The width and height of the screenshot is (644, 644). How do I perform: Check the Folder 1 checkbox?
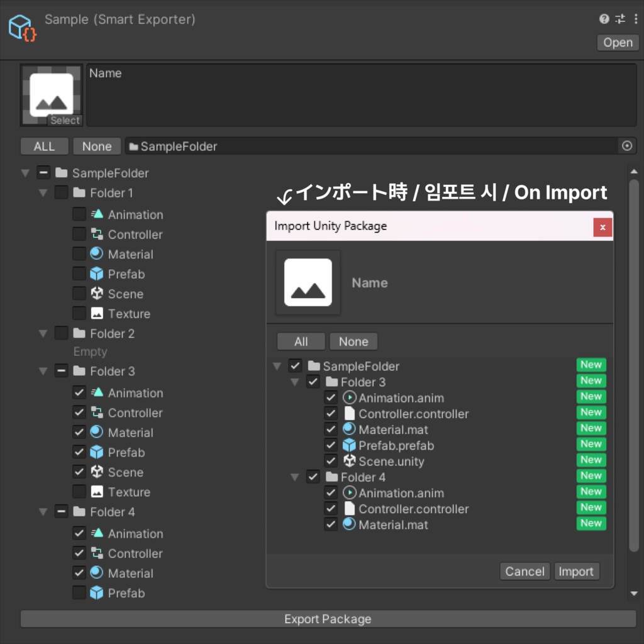(x=61, y=192)
